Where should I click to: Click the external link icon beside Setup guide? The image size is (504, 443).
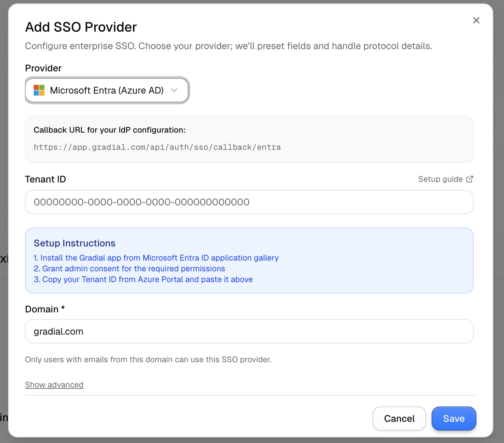(x=470, y=179)
